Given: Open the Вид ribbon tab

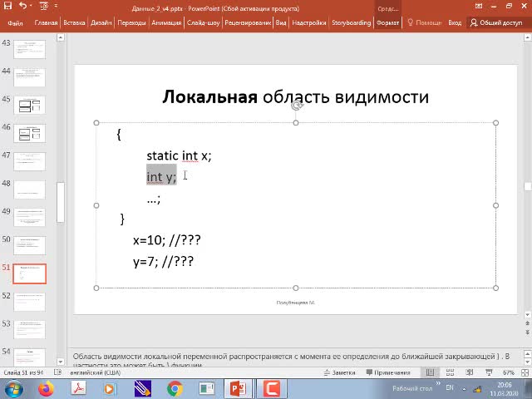Looking at the screenshot, I should coord(281,22).
